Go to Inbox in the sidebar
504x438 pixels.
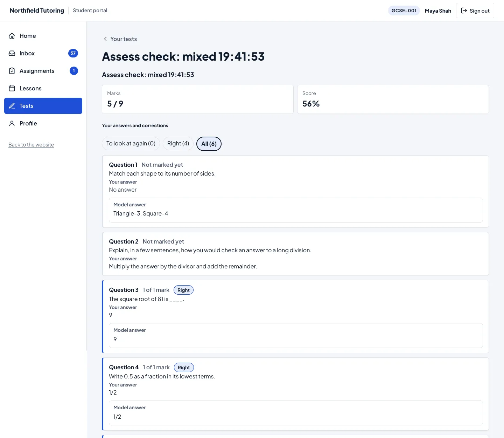pos(43,53)
